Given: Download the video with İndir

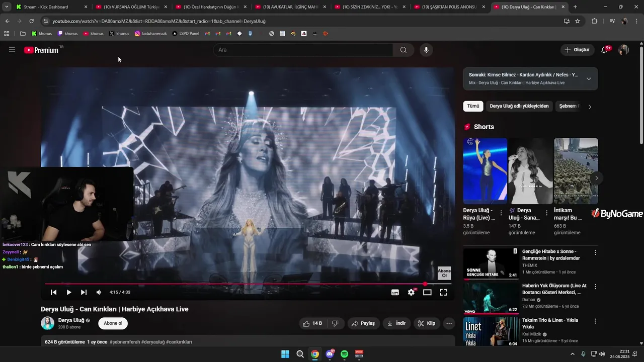Looking at the screenshot, I should 396,323.
